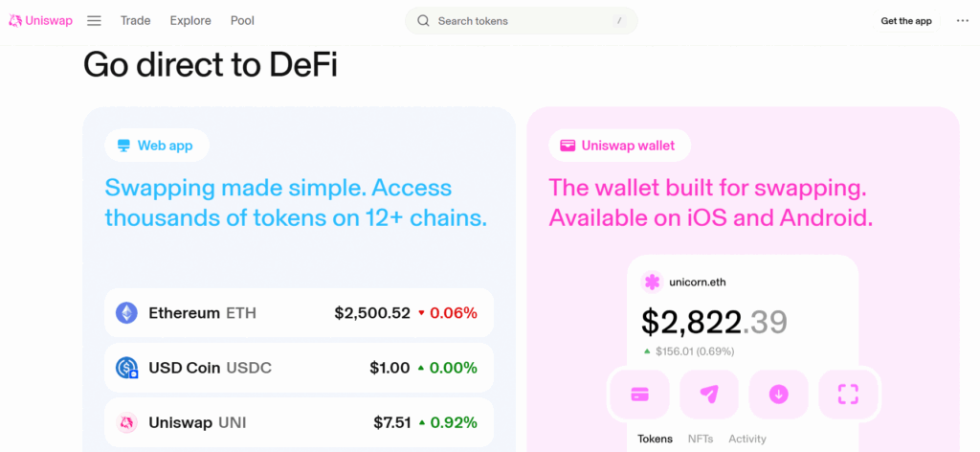Open the three-dot more options menu
The width and height of the screenshot is (980, 452).
[963, 21]
